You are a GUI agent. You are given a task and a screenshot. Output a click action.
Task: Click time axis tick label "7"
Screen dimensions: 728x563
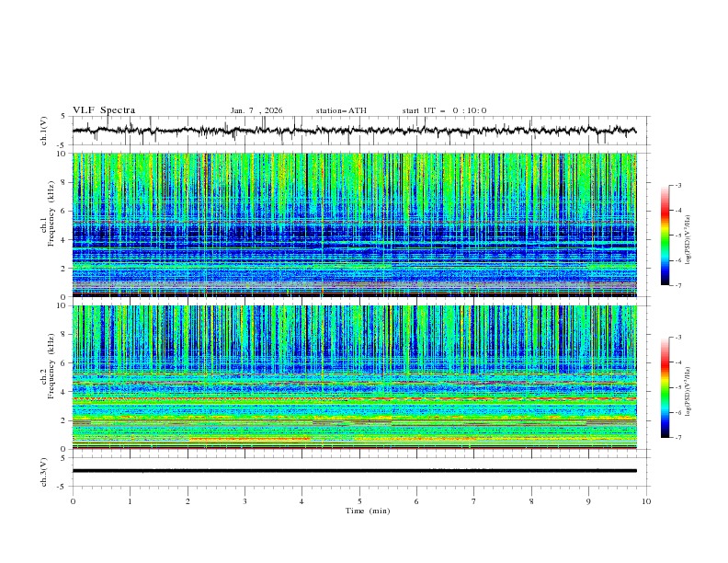point(474,501)
